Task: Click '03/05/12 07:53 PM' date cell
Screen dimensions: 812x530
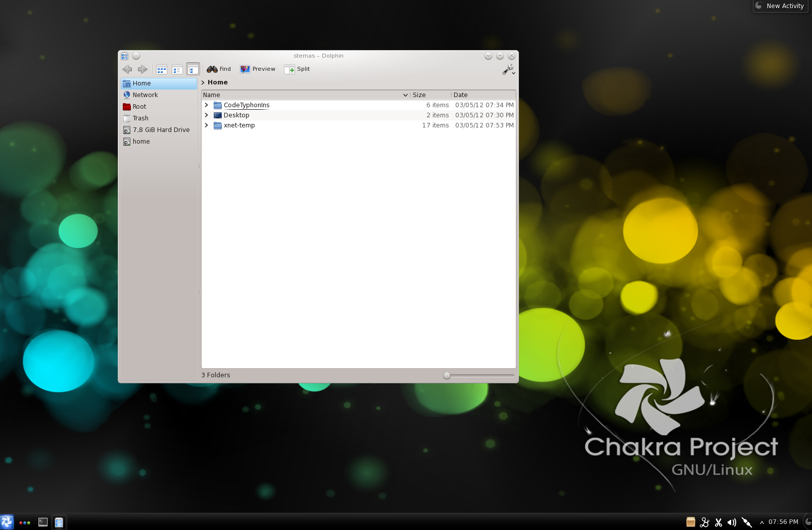Action: tap(484, 125)
